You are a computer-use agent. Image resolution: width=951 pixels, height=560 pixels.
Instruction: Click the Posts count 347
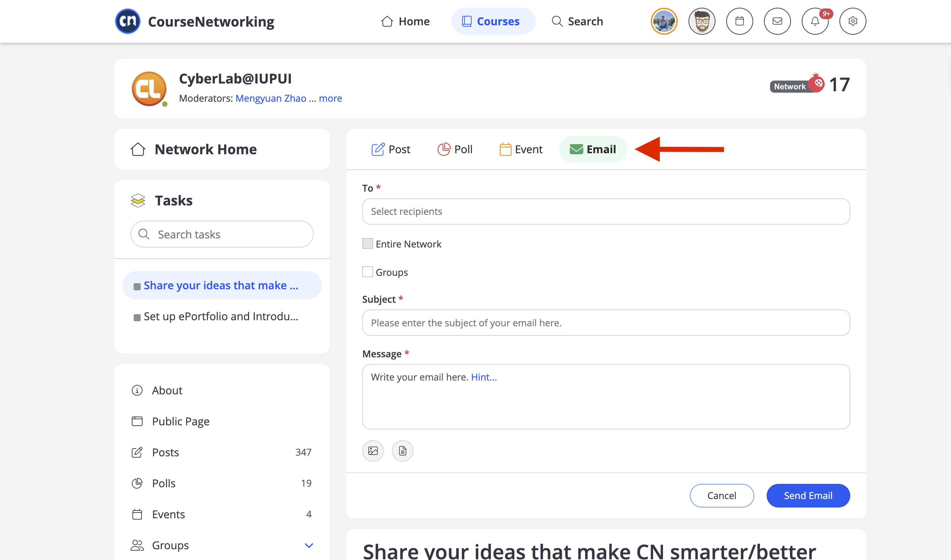click(303, 452)
